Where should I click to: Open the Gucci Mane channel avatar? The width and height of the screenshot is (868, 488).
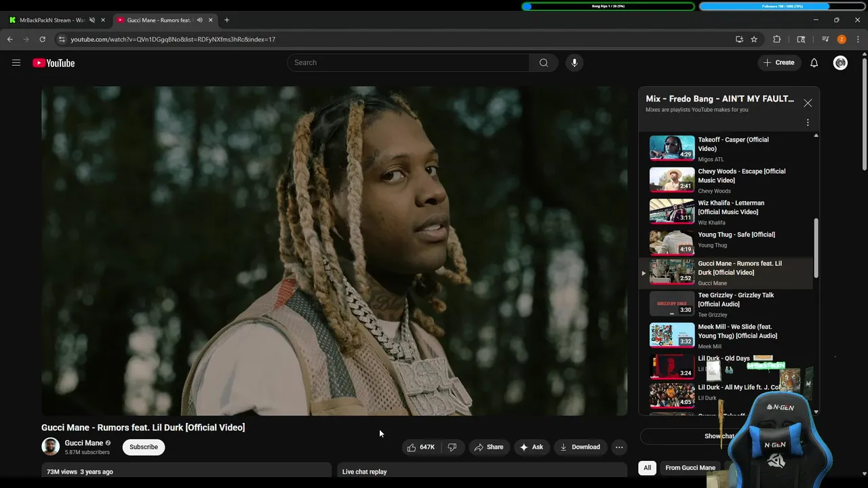pos(50,447)
